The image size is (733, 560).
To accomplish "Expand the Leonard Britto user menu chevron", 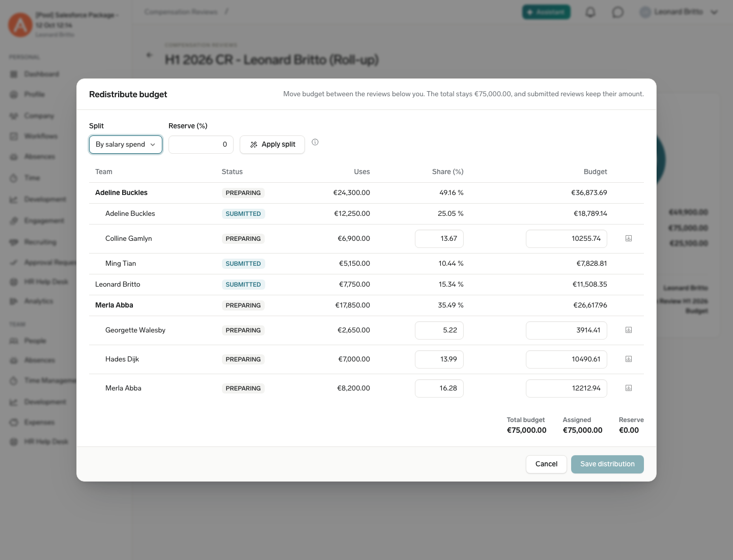I will coord(714,12).
